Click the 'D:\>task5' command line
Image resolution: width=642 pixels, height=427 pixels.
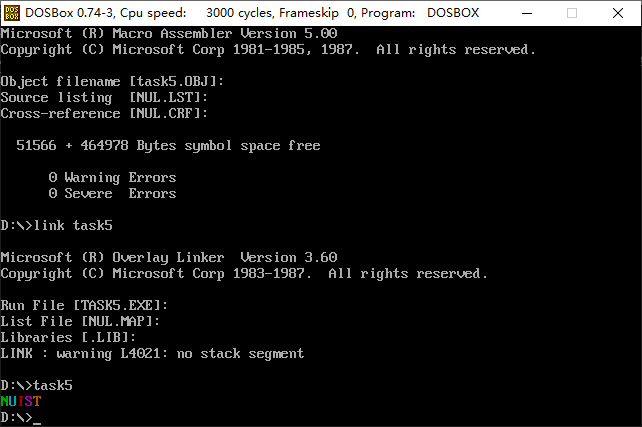[36, 385]
